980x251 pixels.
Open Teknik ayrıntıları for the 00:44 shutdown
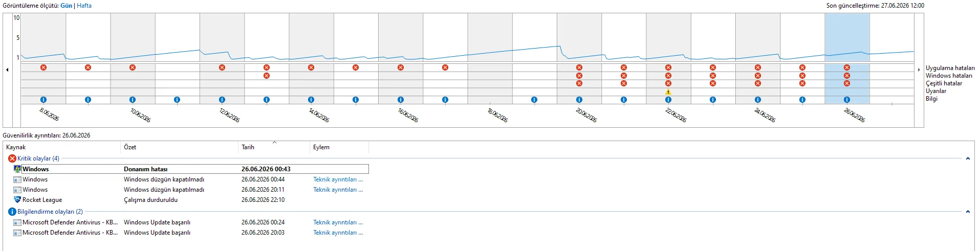(x=338, y=179)
